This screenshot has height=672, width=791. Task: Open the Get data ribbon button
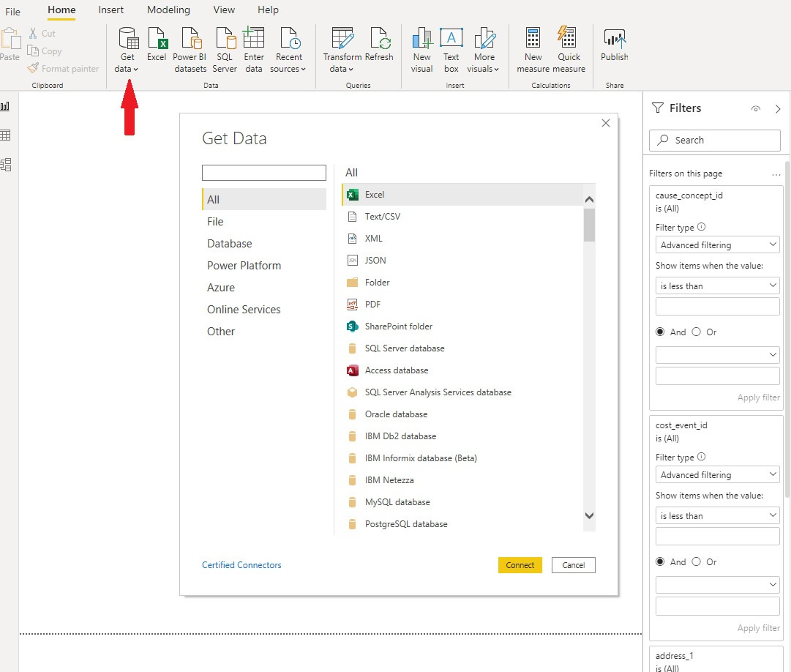tap(127, 50)
